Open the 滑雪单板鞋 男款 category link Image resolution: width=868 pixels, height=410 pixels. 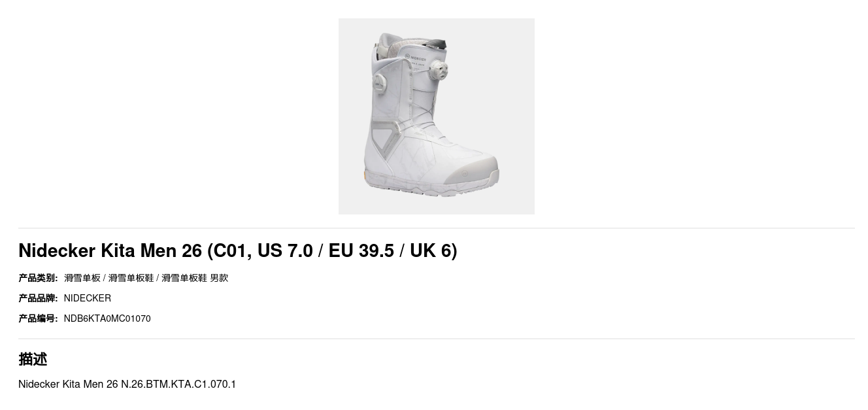click(x=195, y=278)
